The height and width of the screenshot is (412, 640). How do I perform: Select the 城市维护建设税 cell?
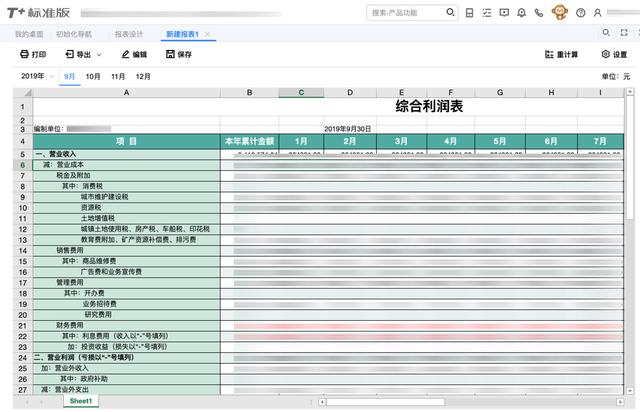click(x=127, y=197)
